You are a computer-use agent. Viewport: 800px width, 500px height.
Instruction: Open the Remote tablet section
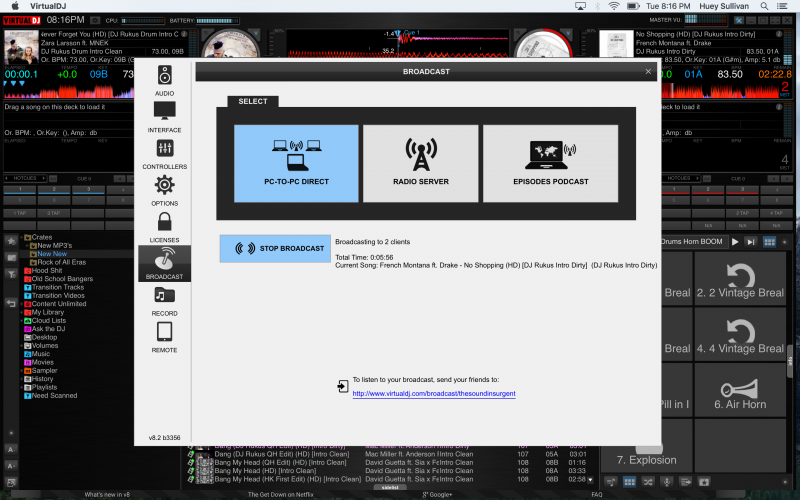(164, 337)
